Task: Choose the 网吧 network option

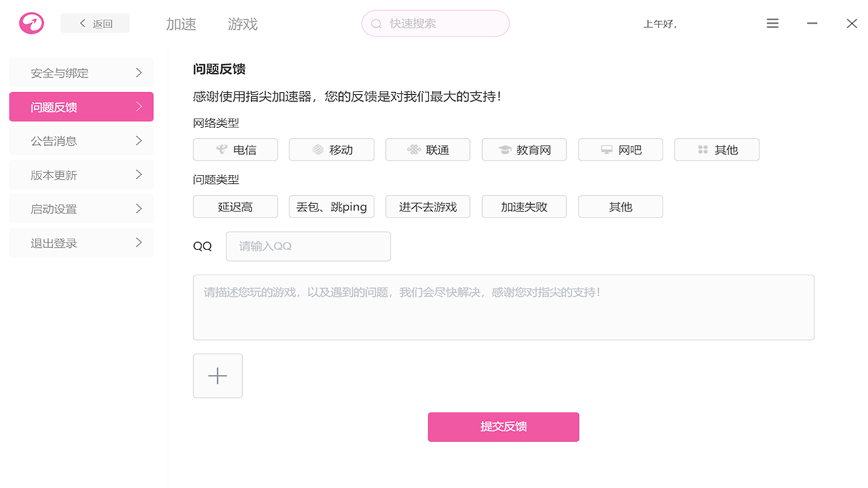Action: click(620, 149)
